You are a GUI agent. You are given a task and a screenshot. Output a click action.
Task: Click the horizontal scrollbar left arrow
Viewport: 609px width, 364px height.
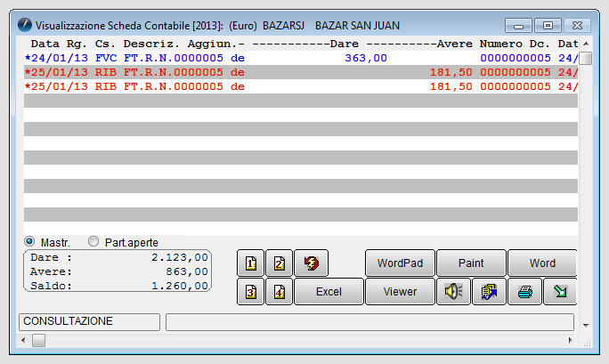coord(23,340)
